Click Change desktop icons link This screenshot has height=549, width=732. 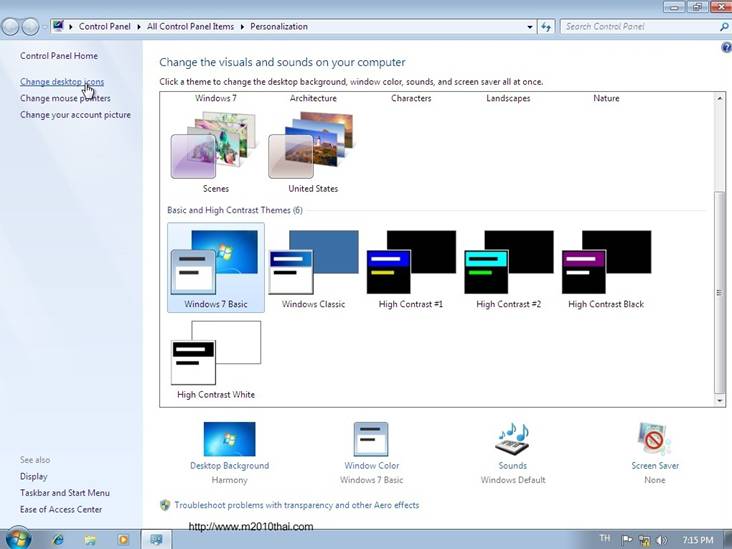point(62,82)
